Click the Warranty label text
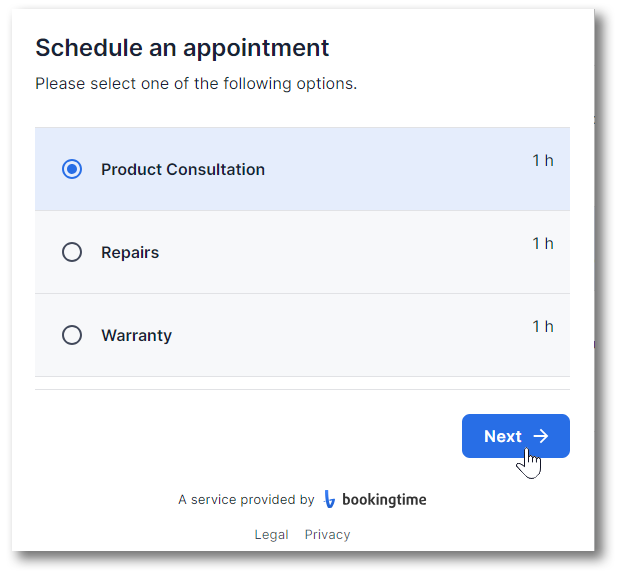Viewport: 619px width, 577px height. 137,335
